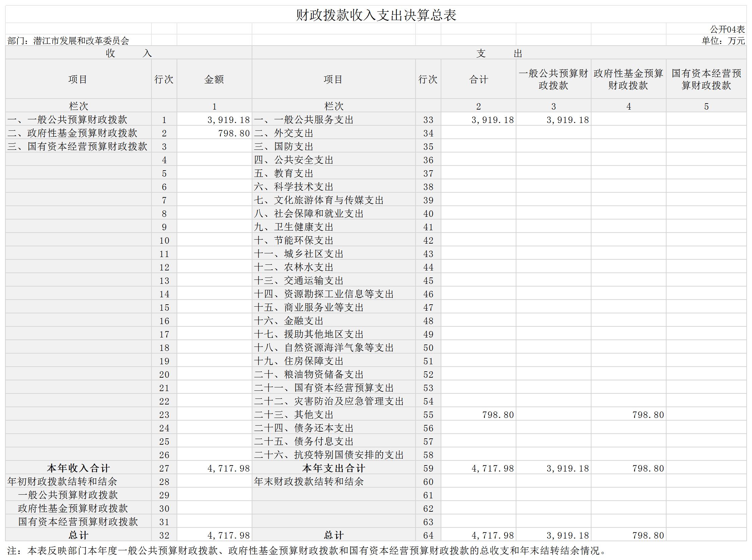Image resolution: width=752 pixels, height=560 pixels.
Task: Click income amount 798.80 in row 2
Action: click(234, 133)
